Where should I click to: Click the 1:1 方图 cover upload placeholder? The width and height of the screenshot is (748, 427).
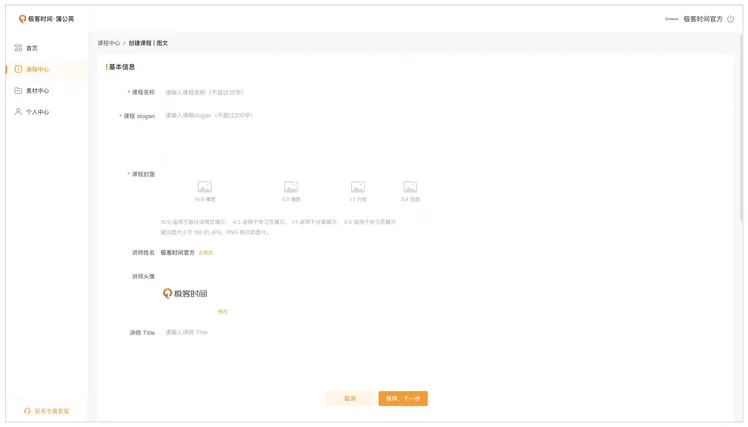point(358,190)
